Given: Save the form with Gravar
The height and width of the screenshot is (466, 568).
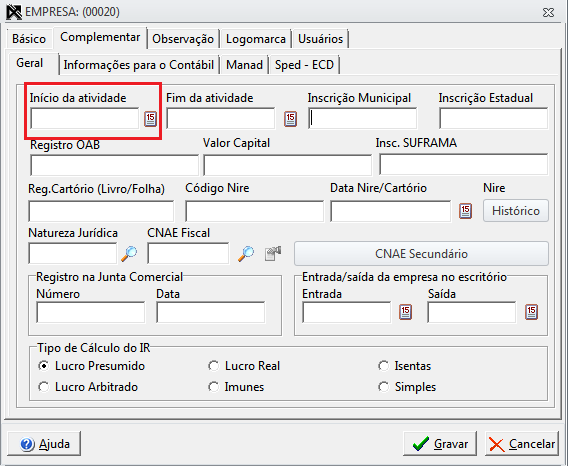Looking at the screenshot, I should point(440,444).
